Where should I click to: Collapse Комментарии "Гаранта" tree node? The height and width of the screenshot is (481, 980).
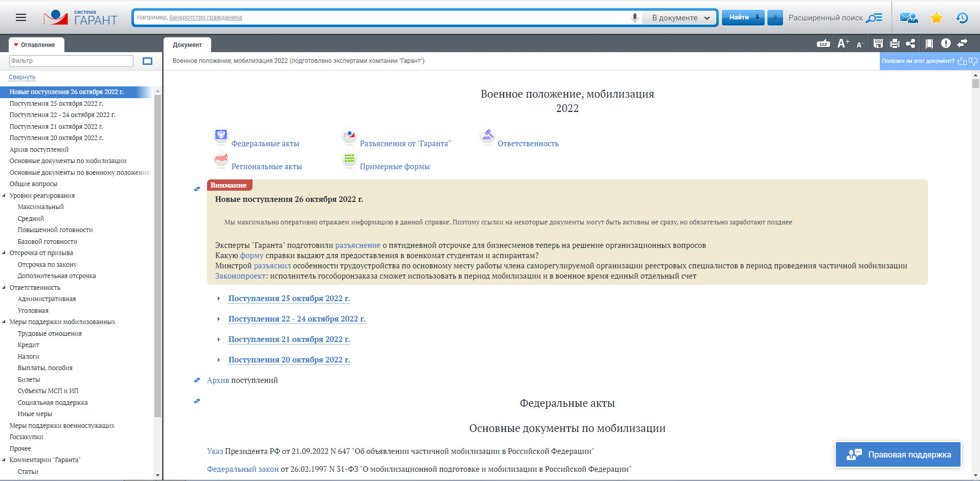tap(4, 460)
